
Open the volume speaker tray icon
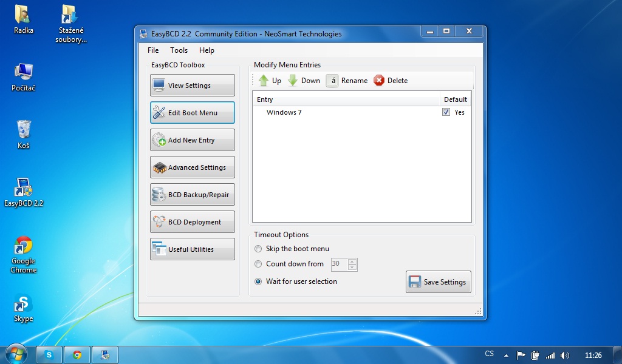565,356
